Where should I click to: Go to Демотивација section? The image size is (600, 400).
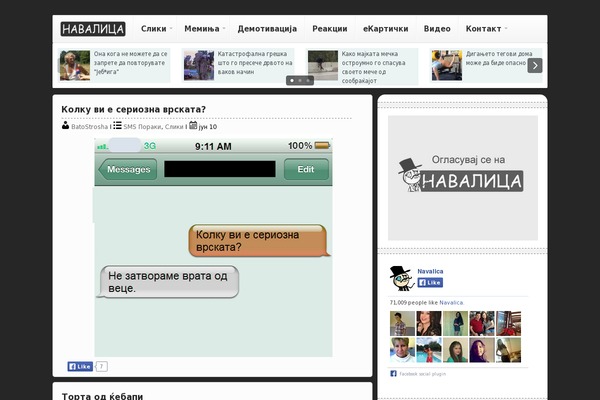pyautogui.click(x=267, y=29)
